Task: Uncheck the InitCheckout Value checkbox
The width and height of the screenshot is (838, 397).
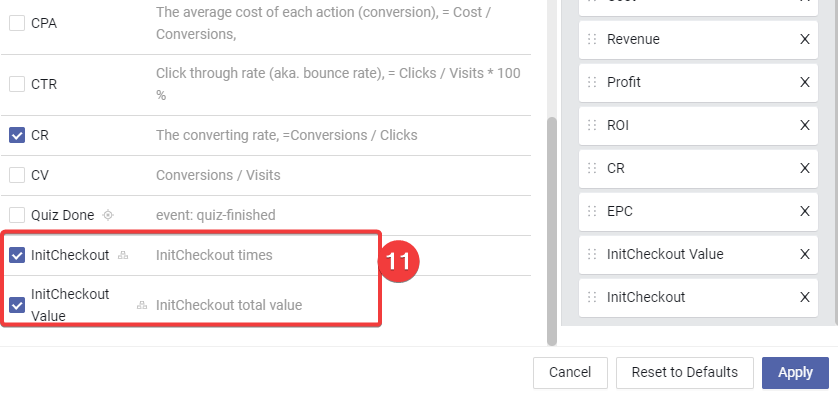Action: point(17,305)
